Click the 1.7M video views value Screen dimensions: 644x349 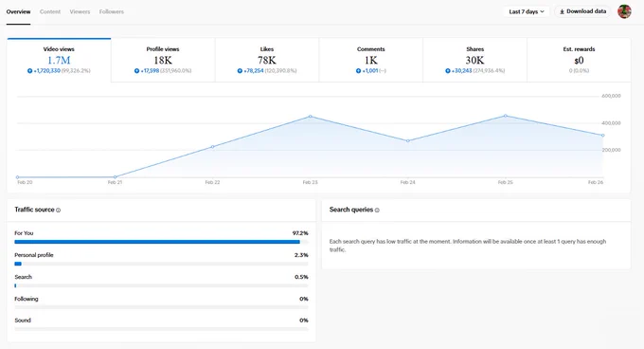(x=59, y=61)
